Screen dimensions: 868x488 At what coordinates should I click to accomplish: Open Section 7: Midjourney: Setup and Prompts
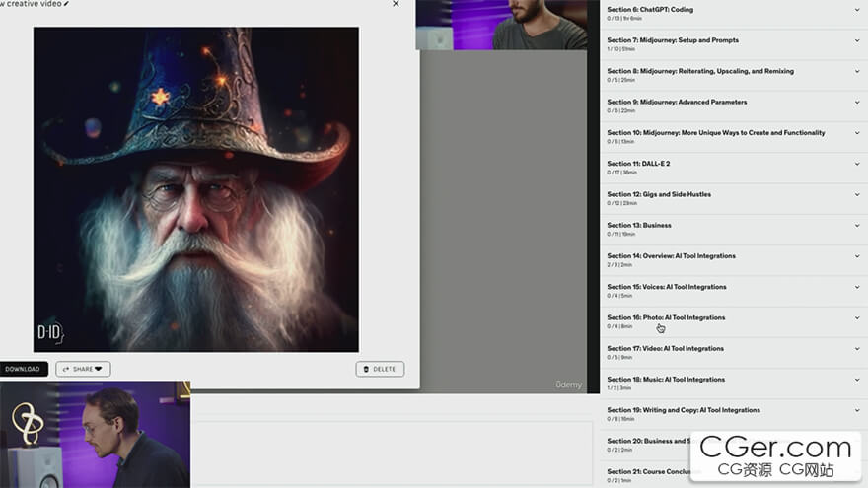(x=673, y=40)
